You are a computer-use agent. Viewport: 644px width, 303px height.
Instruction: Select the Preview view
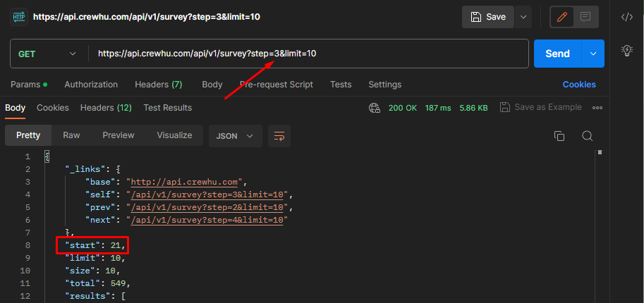click(x=119, y=135)
